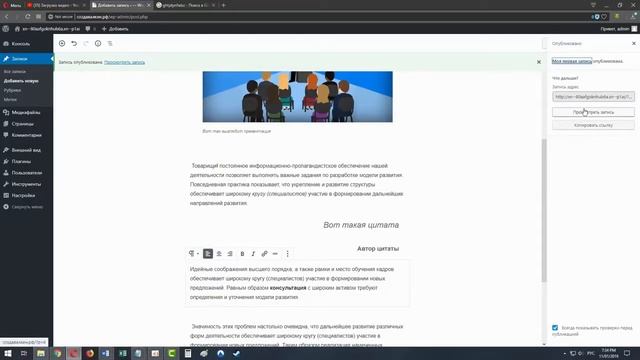Click the editor vertical scrollbar thumb
640x360 pixels.
coord(544,210)
